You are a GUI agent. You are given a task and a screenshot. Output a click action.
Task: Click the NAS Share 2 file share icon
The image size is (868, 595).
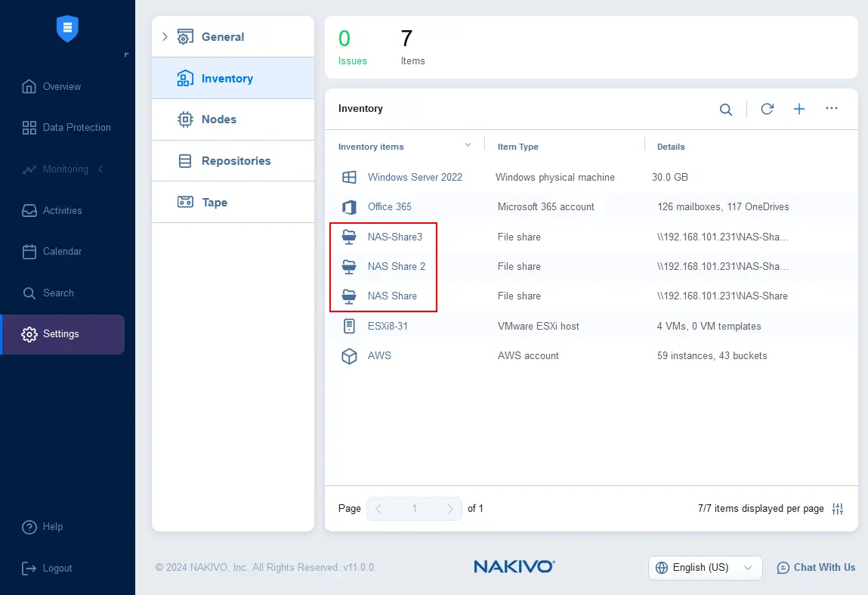click(349, 267)
